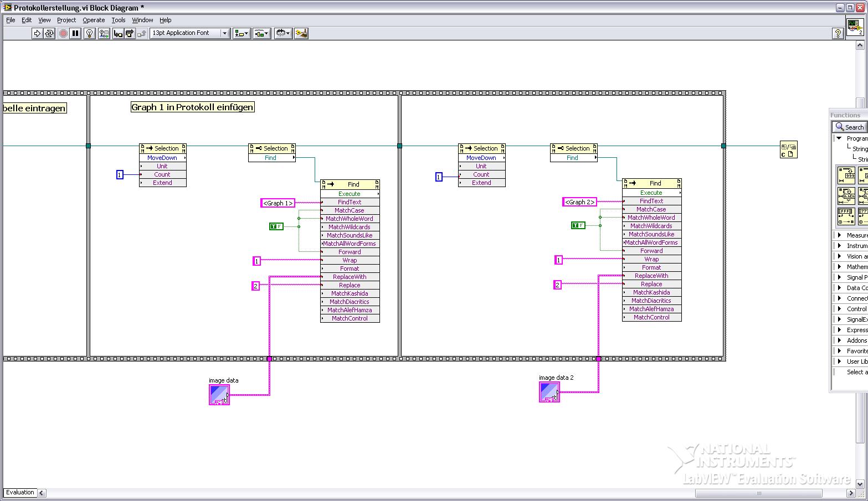Viewport: 868px width, 501px height.
Task: Click the Search button in Functions palette
Action: pyautogui.click(x=850, y=127)
